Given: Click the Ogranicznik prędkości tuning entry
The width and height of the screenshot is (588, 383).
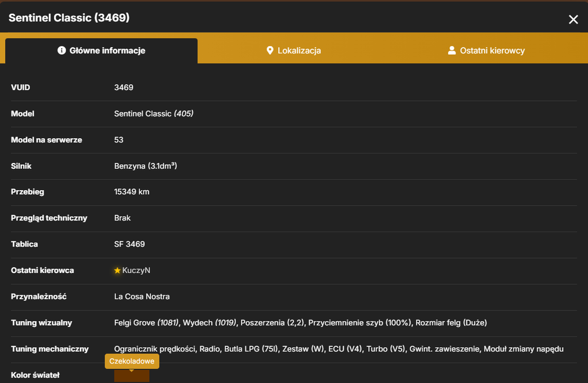Looking at the screenshot, I should (155, 349).
